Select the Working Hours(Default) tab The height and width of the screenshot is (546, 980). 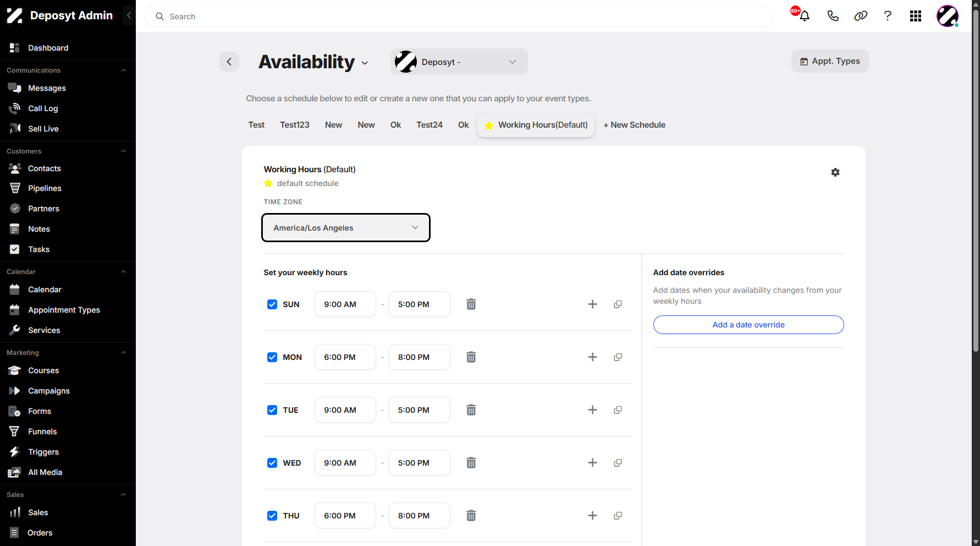point(536,125)
